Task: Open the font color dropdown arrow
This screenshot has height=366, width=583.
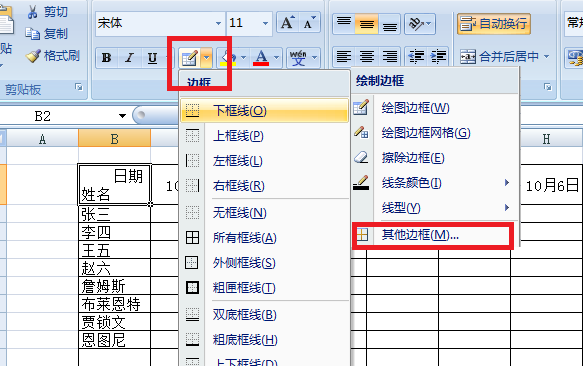Action: [x=276, y=58]
